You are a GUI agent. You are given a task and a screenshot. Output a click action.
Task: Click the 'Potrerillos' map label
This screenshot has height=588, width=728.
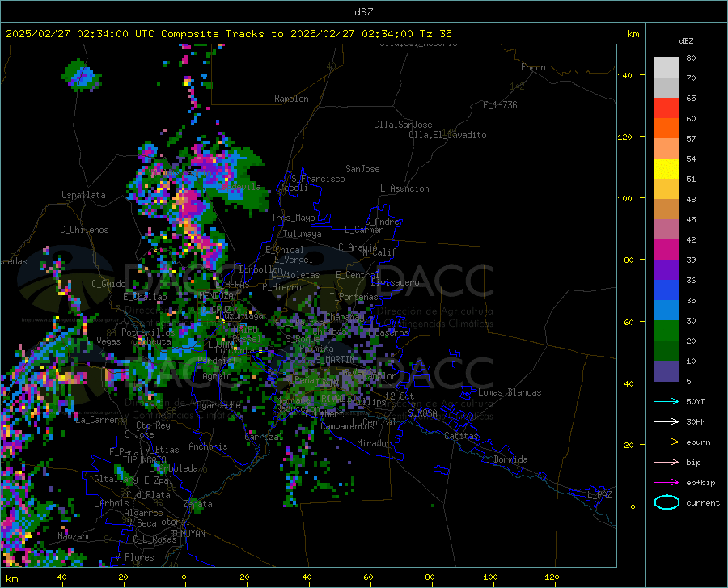148,332
